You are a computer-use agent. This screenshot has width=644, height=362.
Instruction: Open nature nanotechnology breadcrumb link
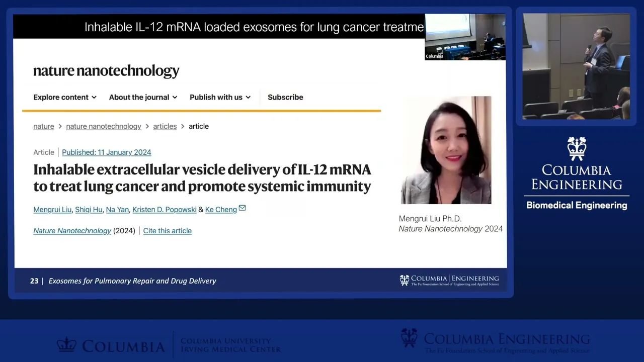104,126
